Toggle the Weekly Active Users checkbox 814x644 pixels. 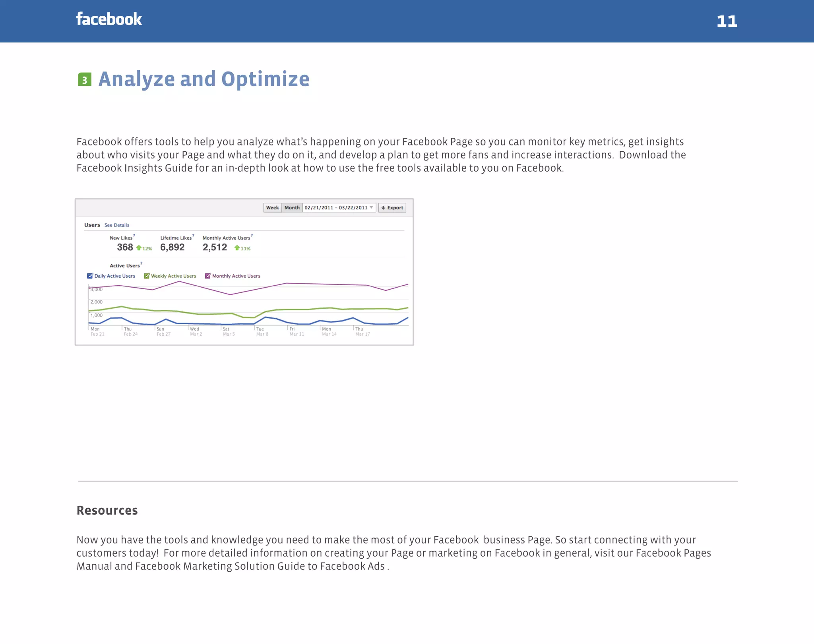[147, 276]
